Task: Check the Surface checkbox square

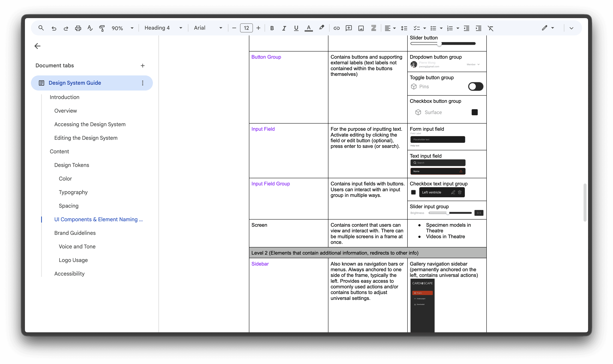Action: coord(474,112)
